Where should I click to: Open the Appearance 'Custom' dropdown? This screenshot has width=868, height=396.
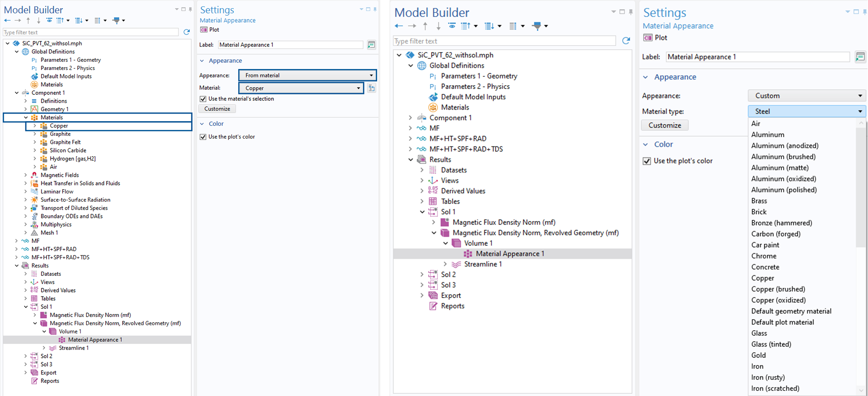coord(807,96)
